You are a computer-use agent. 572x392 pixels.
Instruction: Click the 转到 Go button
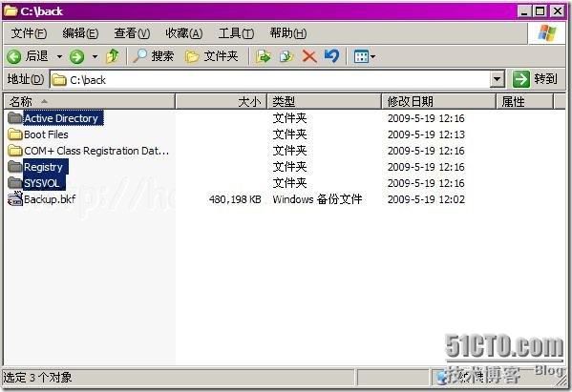535,79
